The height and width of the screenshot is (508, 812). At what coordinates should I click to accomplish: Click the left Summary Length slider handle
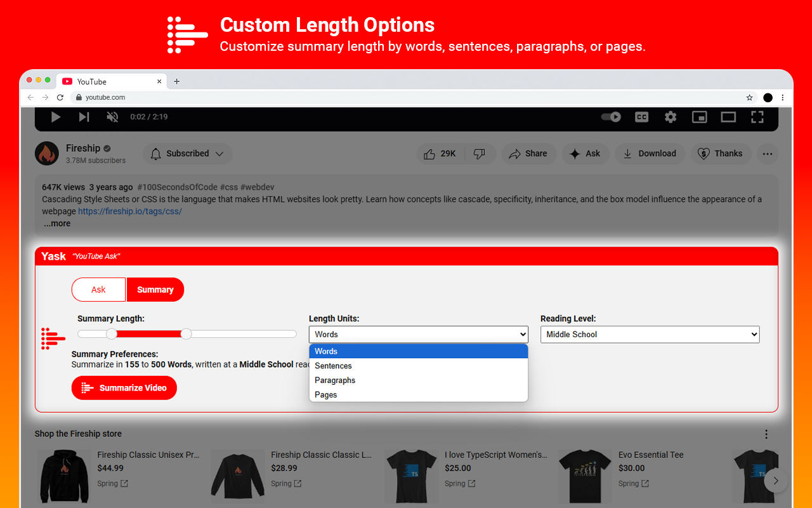112,334
